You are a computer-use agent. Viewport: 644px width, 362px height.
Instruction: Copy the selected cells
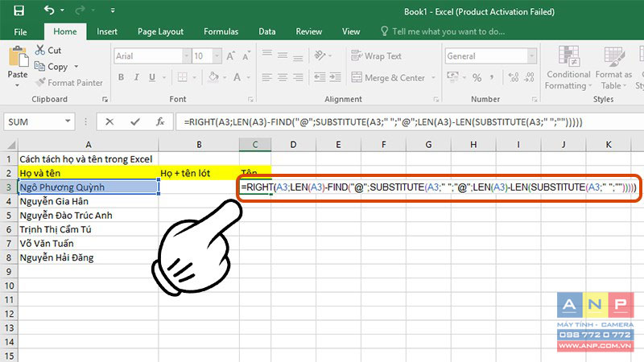[x=52, y=67]
